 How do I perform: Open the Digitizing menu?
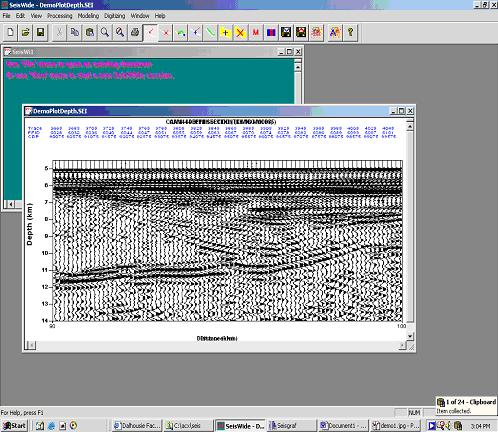(x=114, y=16)
